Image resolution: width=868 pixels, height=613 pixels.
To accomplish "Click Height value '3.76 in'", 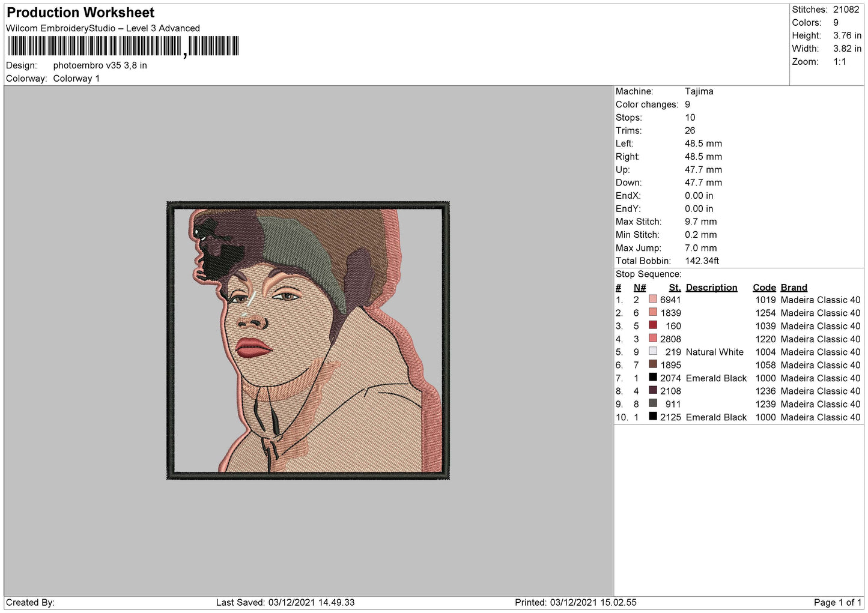I will tap(847, 35).
